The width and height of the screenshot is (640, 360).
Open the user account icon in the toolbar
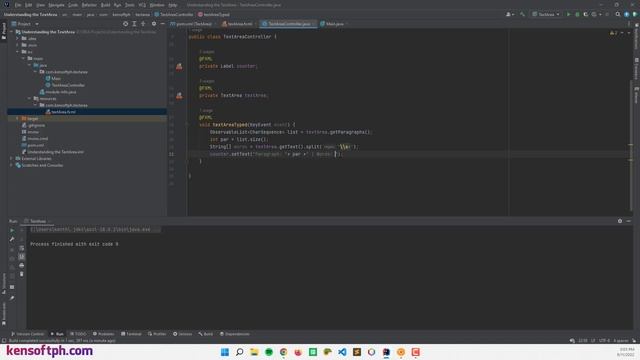point(509,14)
